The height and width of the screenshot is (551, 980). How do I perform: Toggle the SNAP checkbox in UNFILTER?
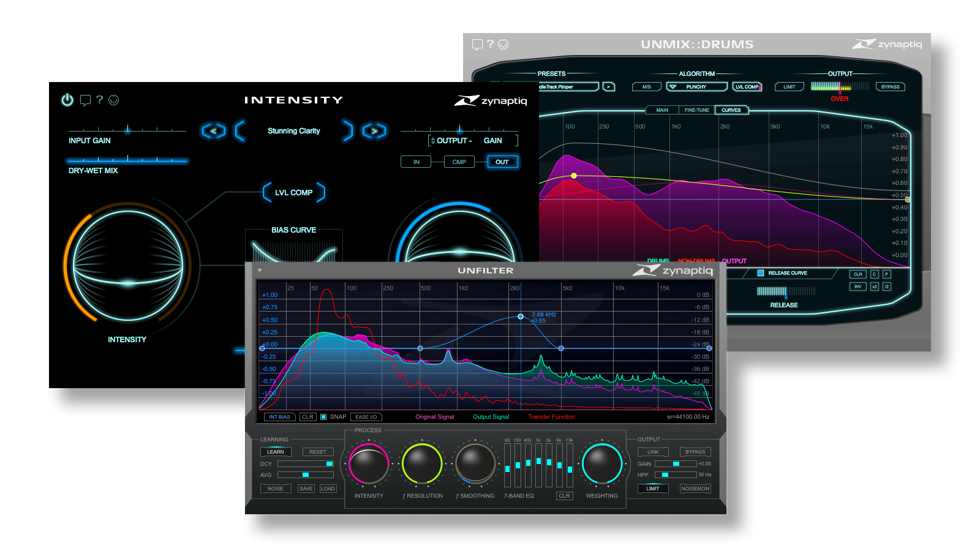pyautogui.click(x=323, y=417)
